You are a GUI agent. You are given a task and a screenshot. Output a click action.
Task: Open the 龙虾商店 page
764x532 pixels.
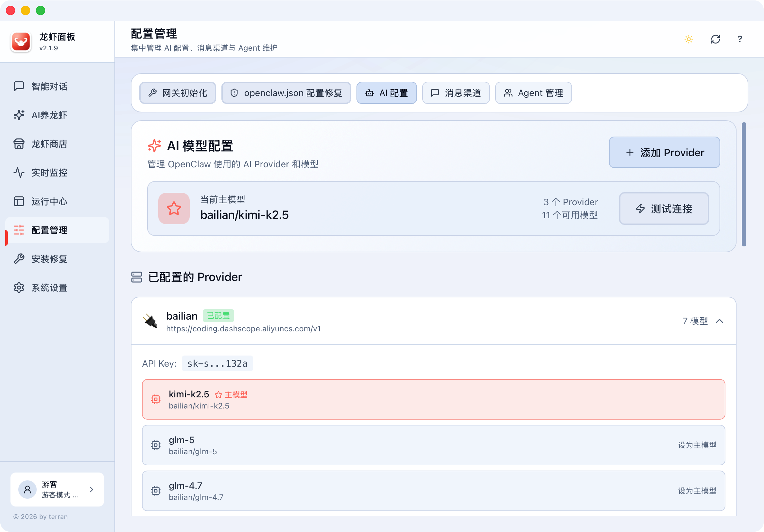49,144
